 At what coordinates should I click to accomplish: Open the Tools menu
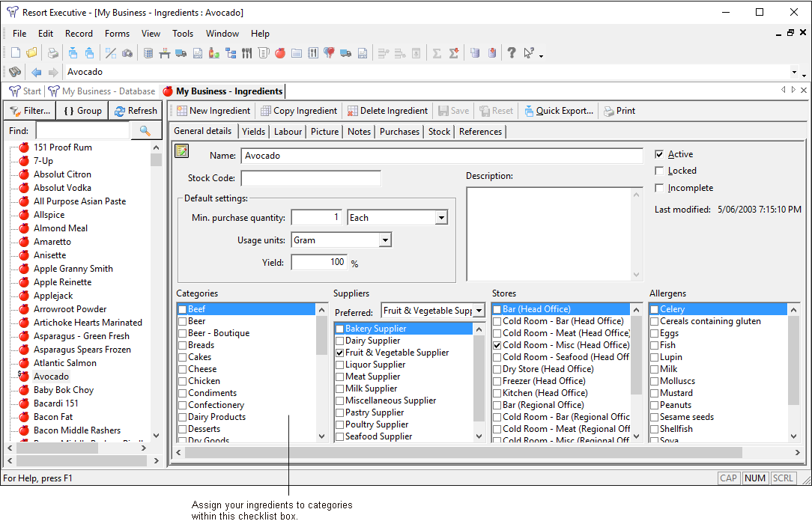[183, 34]
